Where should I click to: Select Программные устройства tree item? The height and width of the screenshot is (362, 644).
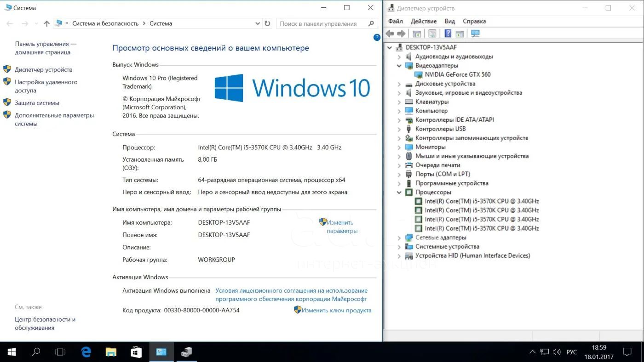pyautogui.click(x=452, y=183)
